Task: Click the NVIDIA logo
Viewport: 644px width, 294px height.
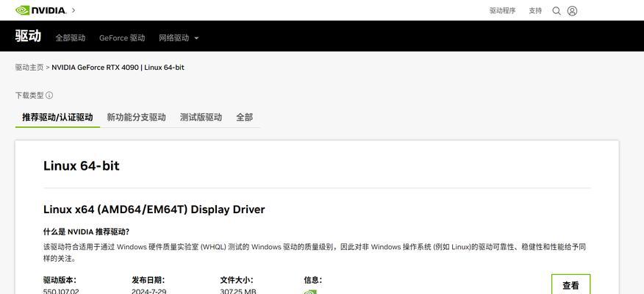Action: [40, 10]
